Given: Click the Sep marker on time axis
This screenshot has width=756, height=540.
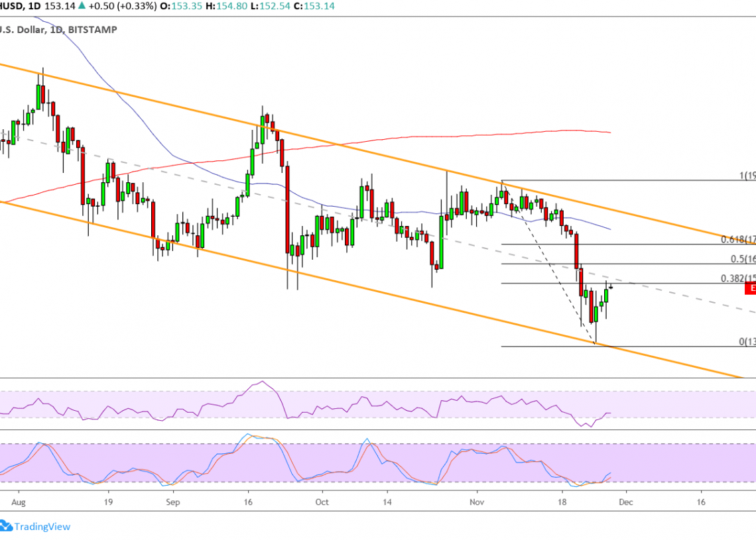Looking at the screenshot, I should pyautogui.click(x=172, y=502).
